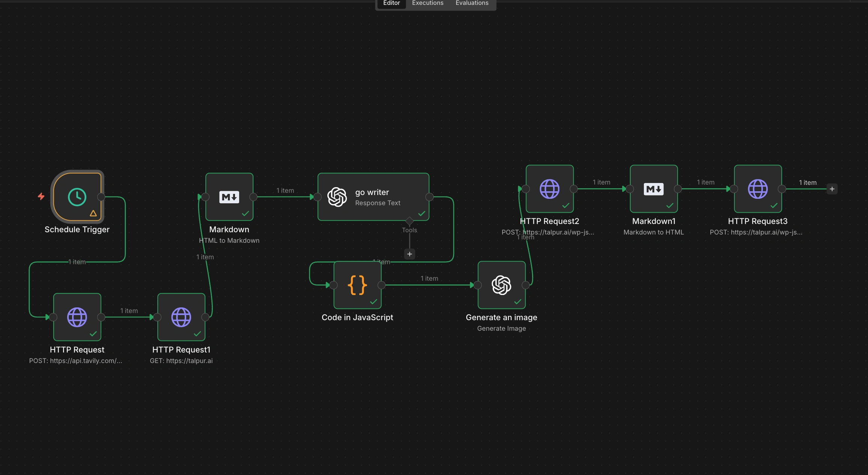Image resolution: width=868 pixels, height=475 pixels.
Task: Add a tool via Tools plus button
Action: point(410,254)
